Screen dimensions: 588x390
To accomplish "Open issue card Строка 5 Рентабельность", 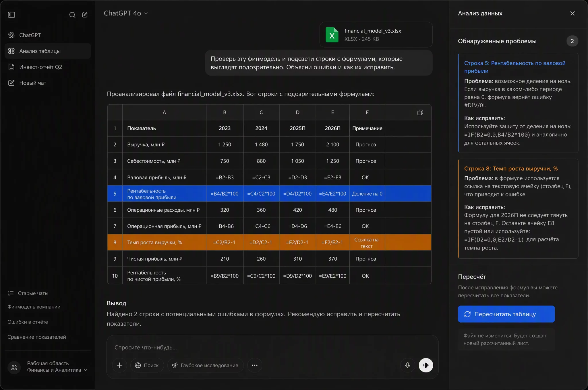I will point(518,103).
